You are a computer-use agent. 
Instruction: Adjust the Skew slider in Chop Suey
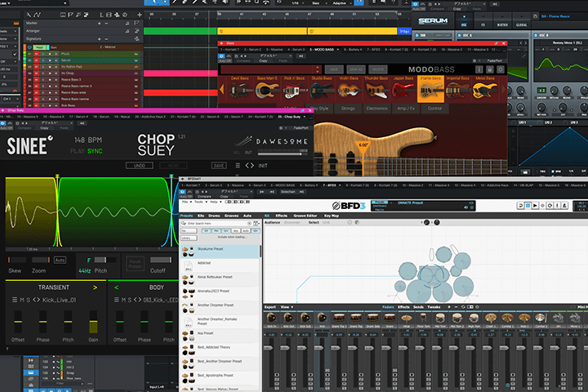[17, 260]
